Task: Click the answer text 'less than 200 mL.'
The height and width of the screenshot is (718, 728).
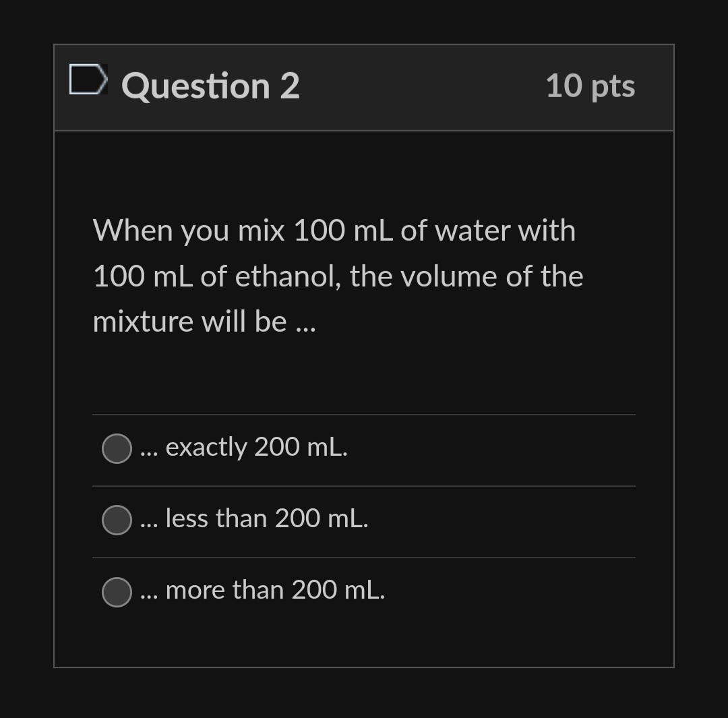Action: [x=253, y=519]
